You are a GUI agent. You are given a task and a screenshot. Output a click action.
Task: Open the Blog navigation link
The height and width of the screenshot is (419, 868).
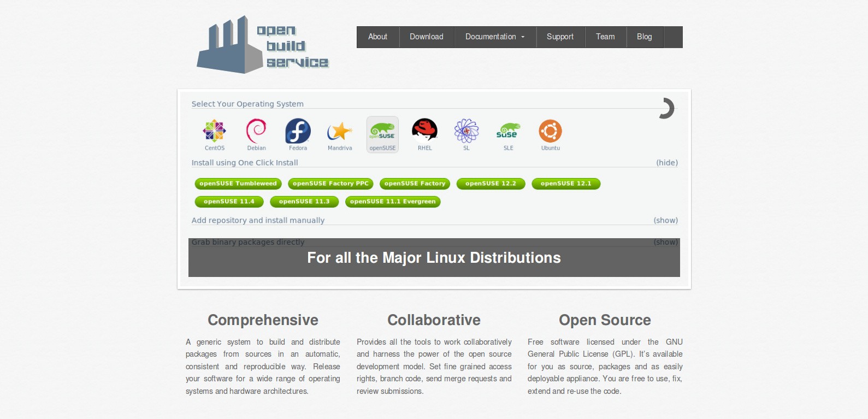644,37
